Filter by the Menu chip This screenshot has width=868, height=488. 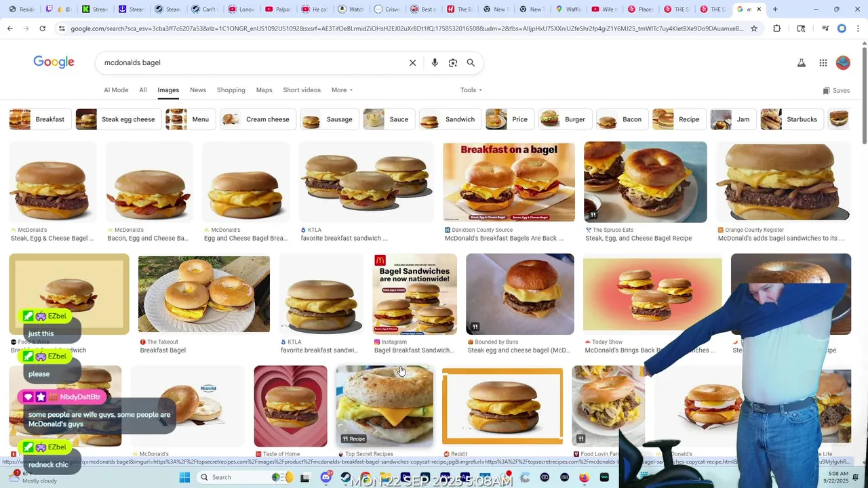(191, 119)
